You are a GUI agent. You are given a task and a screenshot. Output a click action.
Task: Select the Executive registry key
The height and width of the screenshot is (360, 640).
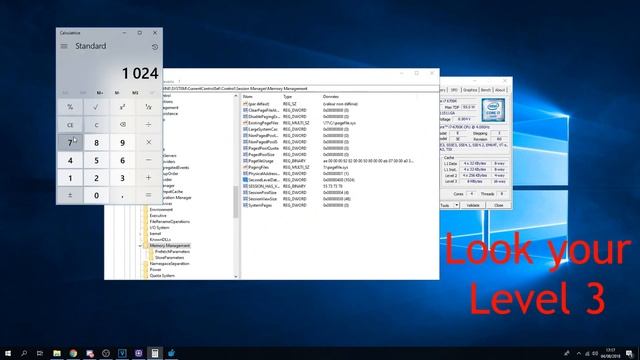click(158, 216)
